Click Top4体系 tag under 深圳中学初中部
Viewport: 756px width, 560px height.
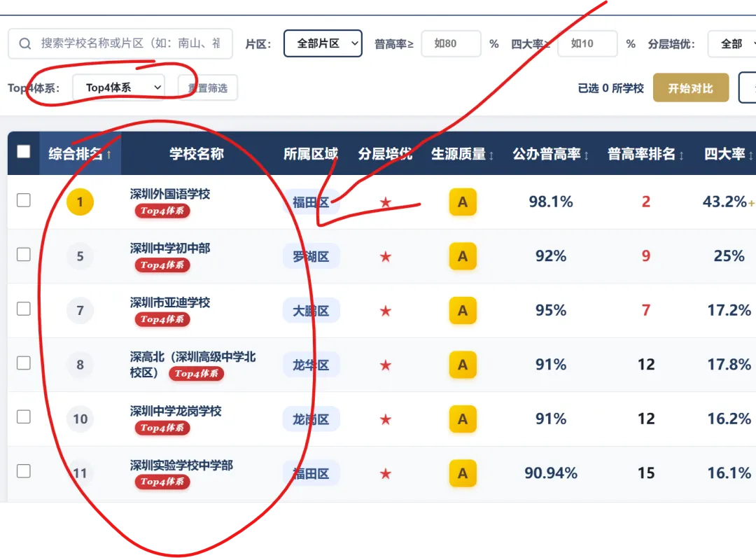(x=162, y=265)
